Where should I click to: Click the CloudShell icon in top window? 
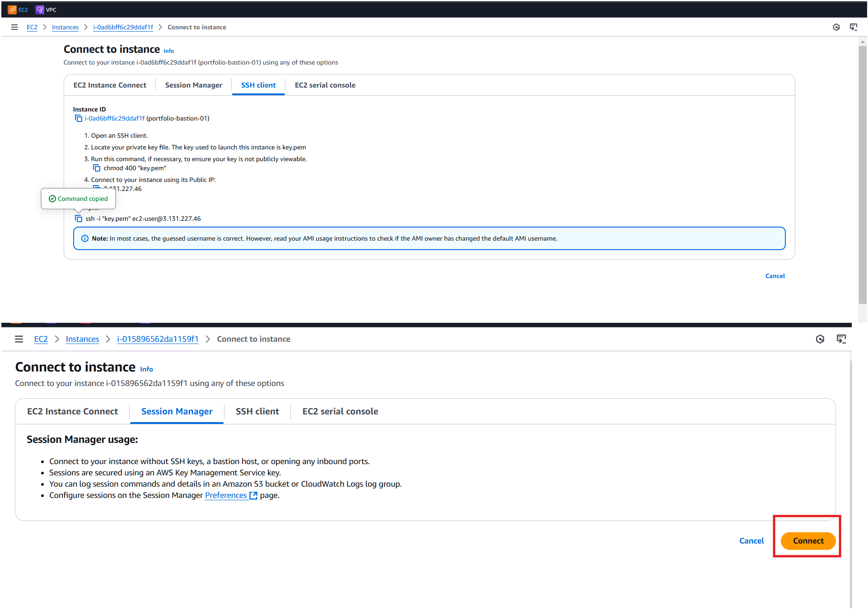854,27
